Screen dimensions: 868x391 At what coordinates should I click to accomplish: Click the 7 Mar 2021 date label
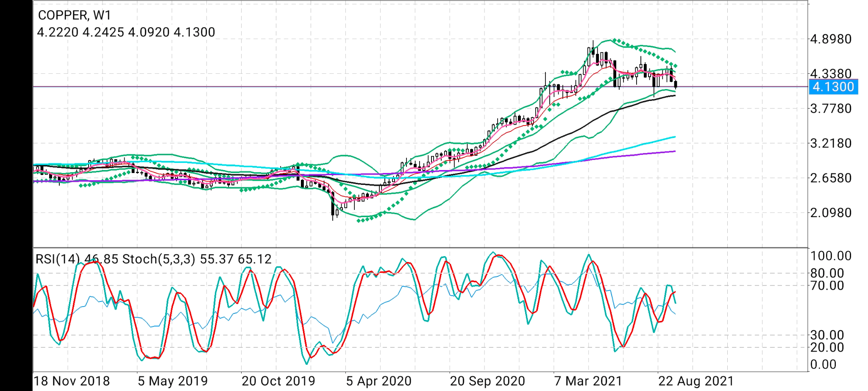point(588,381)
